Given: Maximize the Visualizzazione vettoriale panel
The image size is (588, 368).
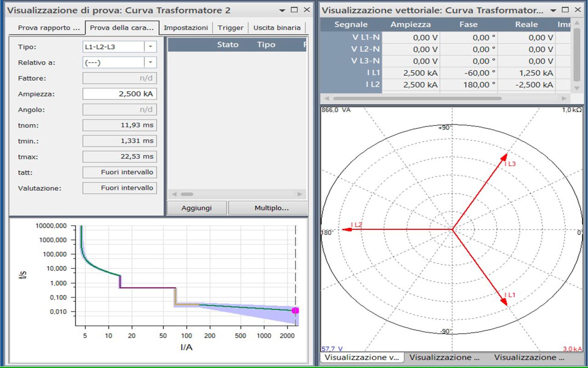Looking at the screenshot, I should pyautogui.click(x=565, y=10).
